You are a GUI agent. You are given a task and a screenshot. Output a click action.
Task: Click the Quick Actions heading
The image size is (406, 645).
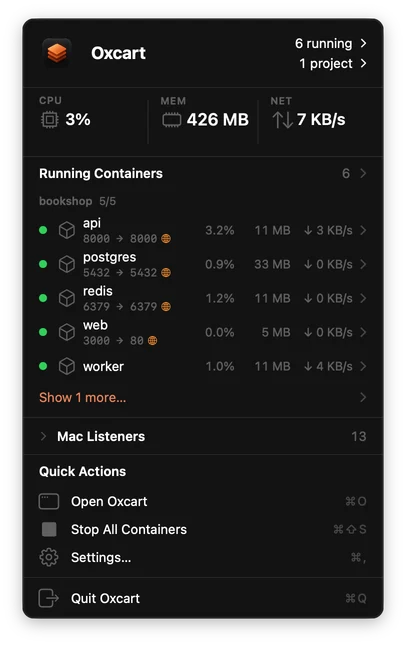[82, 471]
